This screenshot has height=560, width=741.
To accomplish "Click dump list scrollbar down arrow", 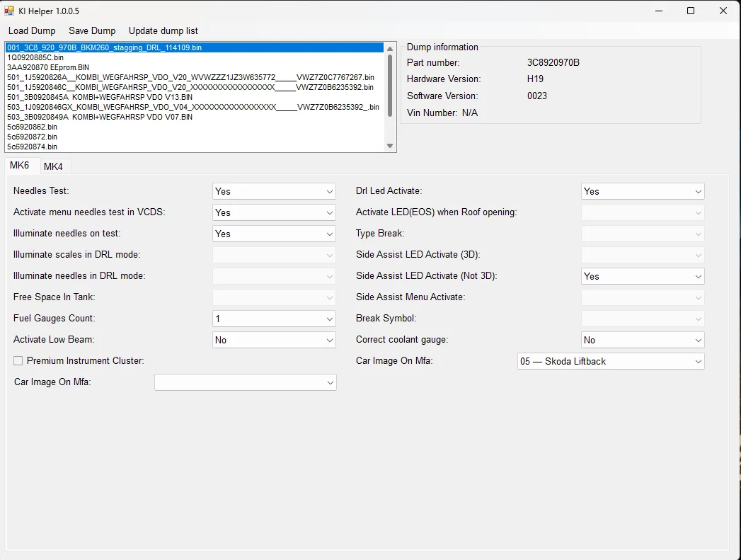I will [390, 146].
